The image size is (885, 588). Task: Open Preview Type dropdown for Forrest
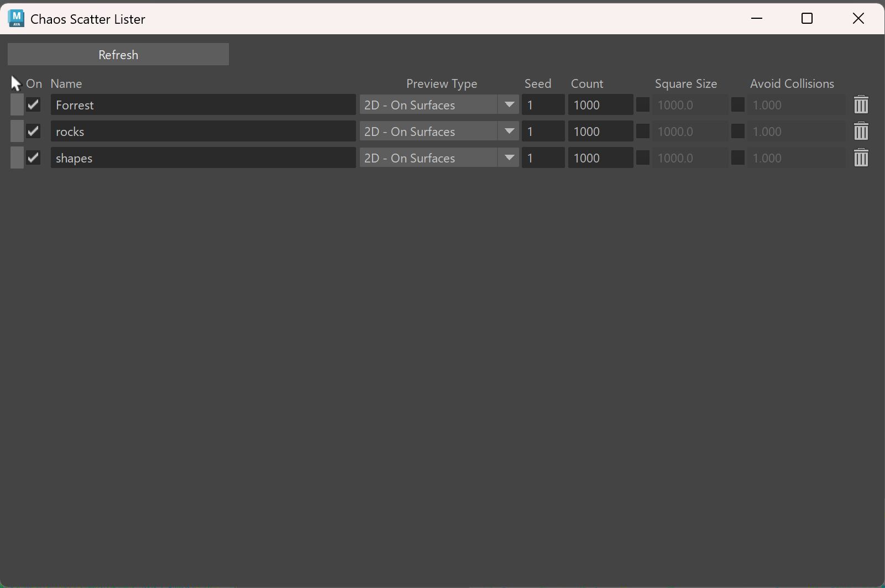pyautogui.click(x=439, y=105)
